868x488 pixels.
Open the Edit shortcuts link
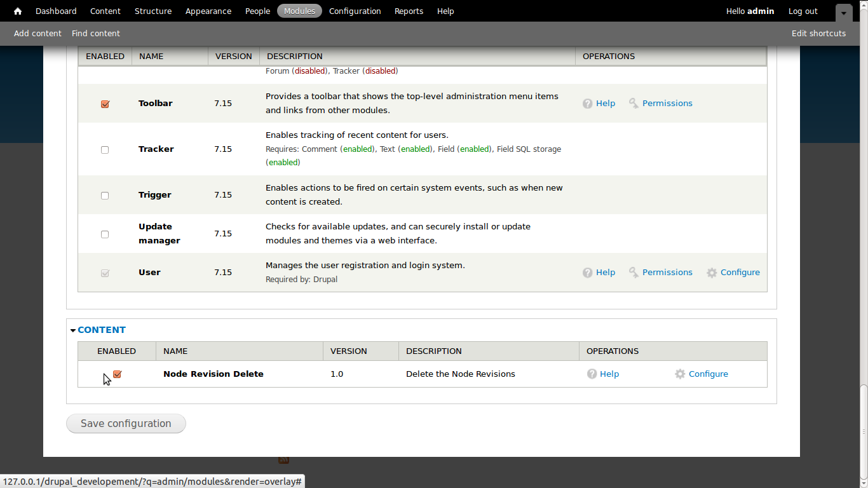tap(818, 33)
